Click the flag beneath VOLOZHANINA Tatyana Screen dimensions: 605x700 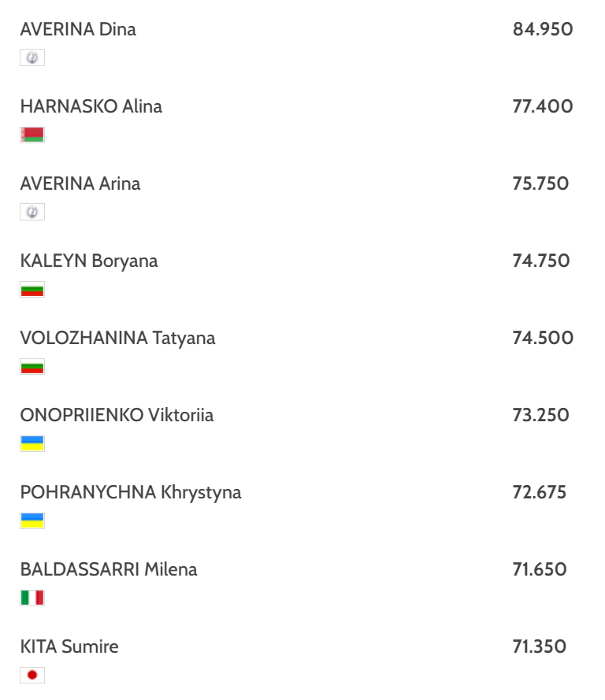[32, 367]
